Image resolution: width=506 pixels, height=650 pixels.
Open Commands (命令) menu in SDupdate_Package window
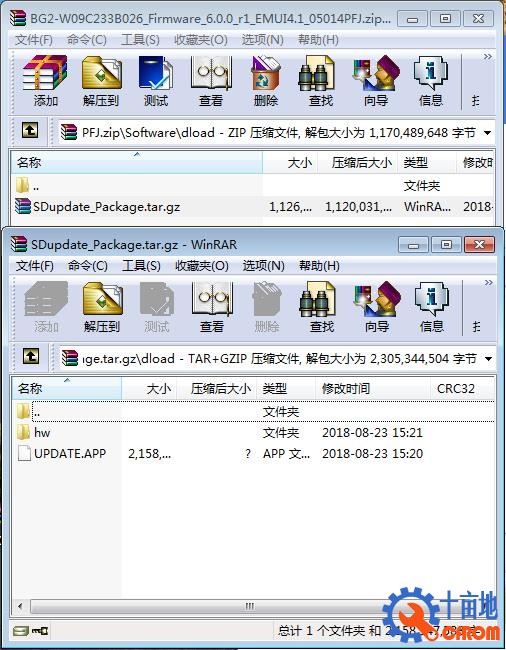pos(87,266)
